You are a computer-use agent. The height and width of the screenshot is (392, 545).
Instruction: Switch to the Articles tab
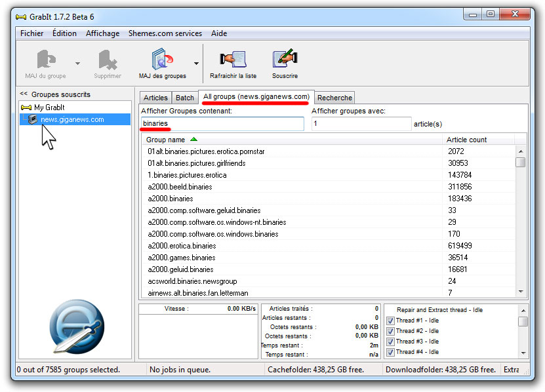pyautogui.click(x=155, y=98)
